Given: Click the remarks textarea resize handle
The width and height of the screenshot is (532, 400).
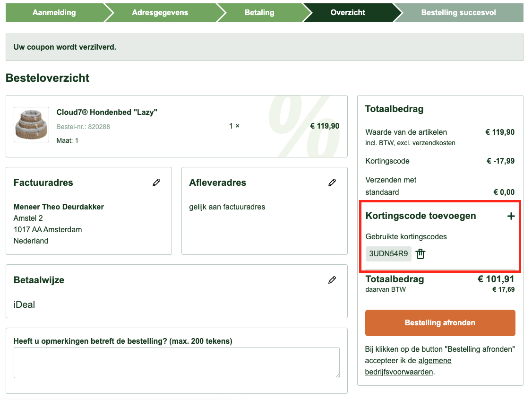Looking at the screenshot, I should 336,375.
